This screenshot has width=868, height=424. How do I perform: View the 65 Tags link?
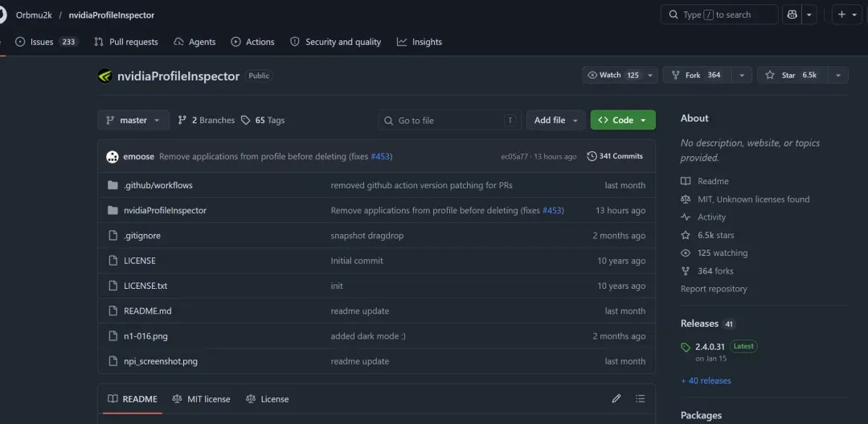[x=263, y=120]
